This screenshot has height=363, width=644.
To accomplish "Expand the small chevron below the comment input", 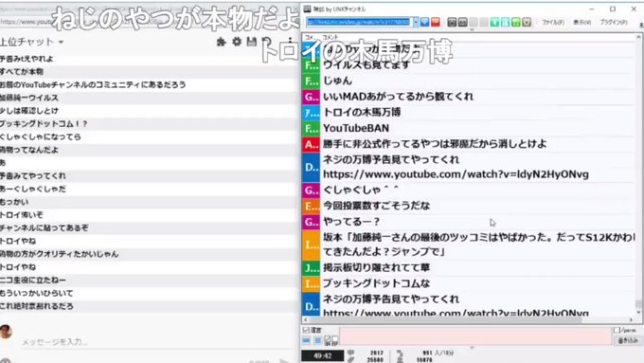I will 472,348.
